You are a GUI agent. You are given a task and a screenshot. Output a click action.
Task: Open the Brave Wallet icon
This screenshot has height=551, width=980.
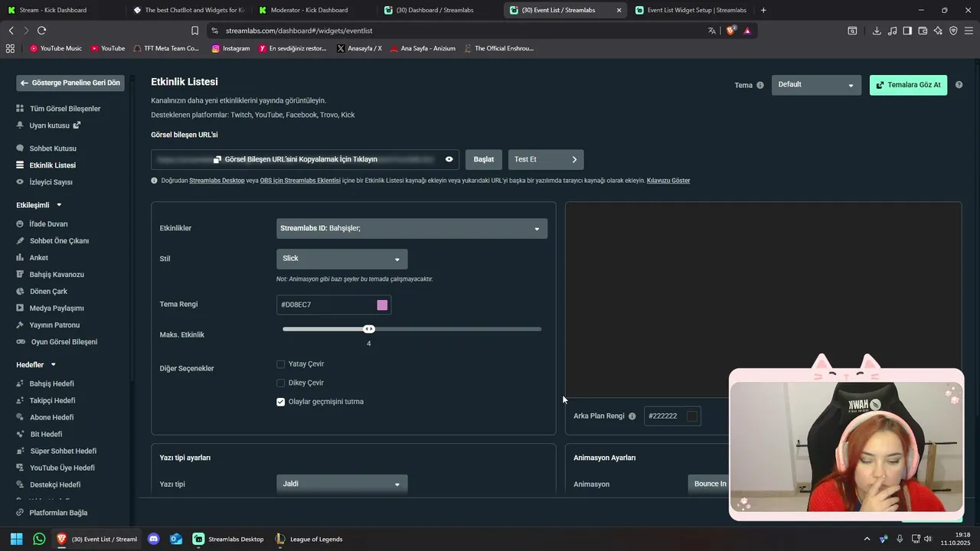point(923,31)
